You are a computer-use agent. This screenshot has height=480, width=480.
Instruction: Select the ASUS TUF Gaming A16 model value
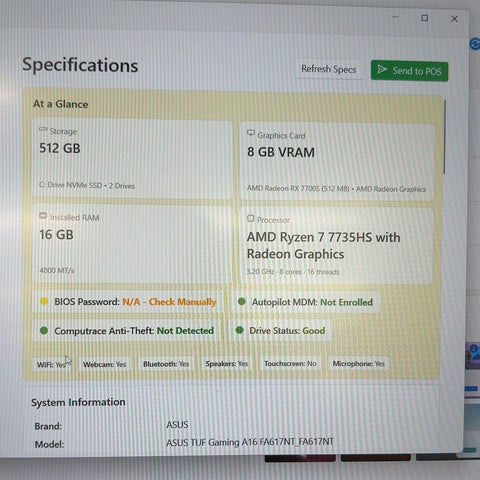250,442
